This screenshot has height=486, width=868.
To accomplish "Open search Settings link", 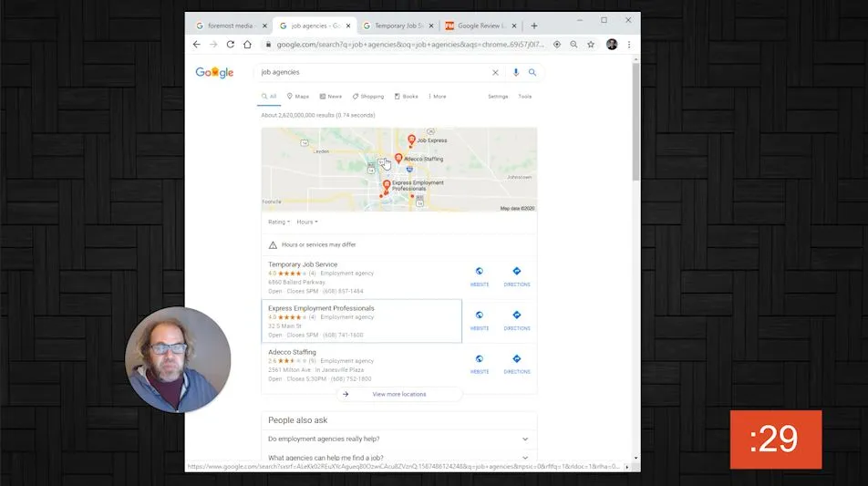I will 498,97.
